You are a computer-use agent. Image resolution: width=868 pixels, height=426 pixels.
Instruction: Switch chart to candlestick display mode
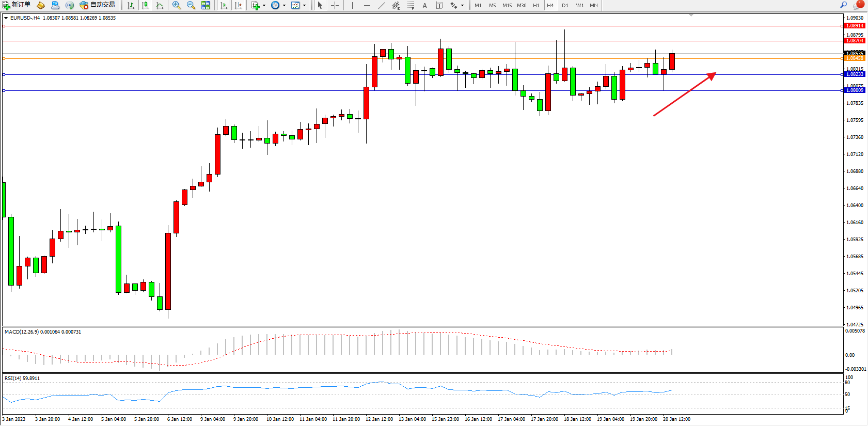tap(145, 5)
